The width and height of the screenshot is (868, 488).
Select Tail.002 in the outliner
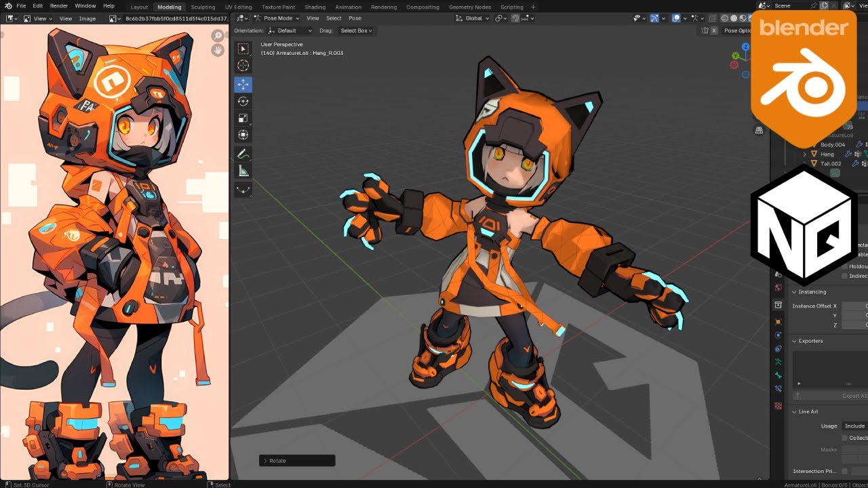(831, 163)
